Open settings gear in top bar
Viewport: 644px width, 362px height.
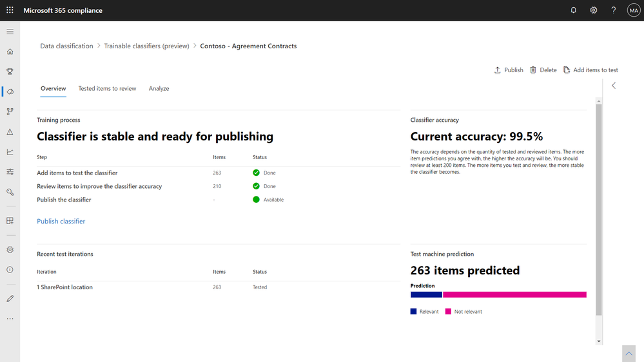[594, 10]
